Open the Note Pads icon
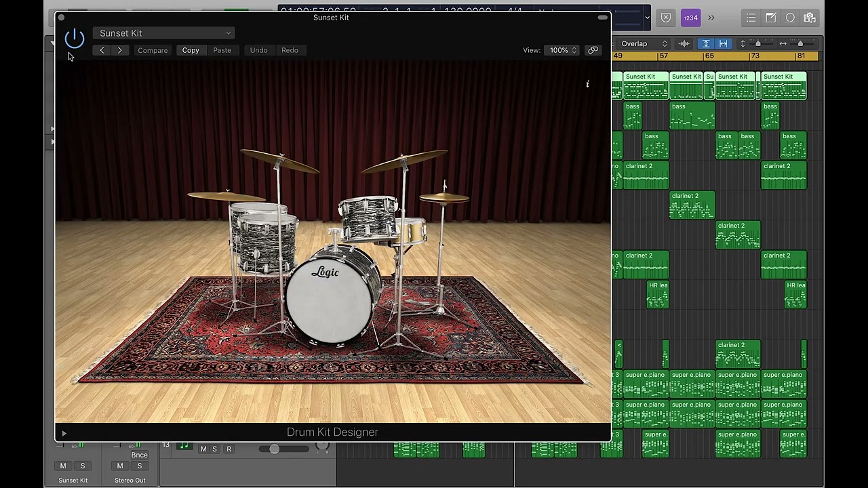The width and height of the screenshot is (868, 488). [771, 18]
